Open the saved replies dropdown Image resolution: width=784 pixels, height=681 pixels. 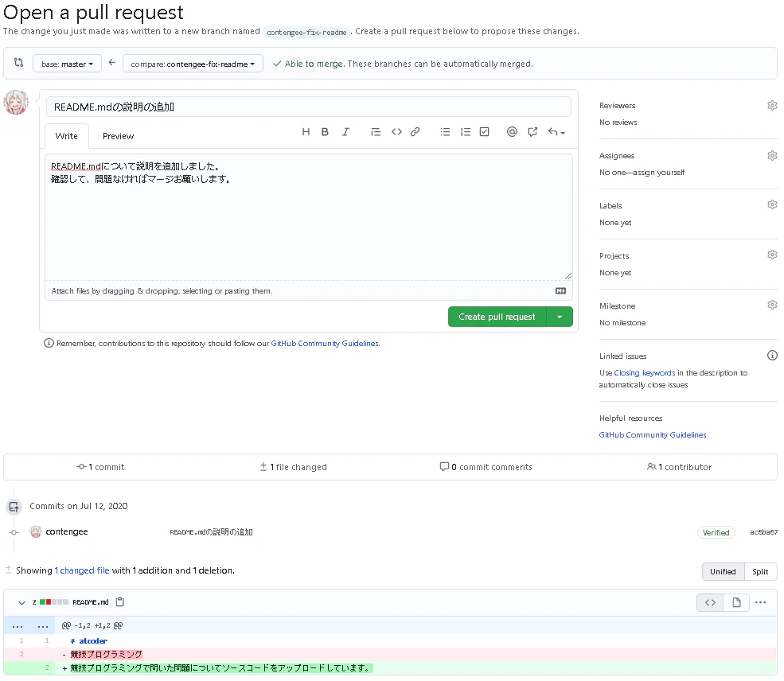click(x=556, y=132)
